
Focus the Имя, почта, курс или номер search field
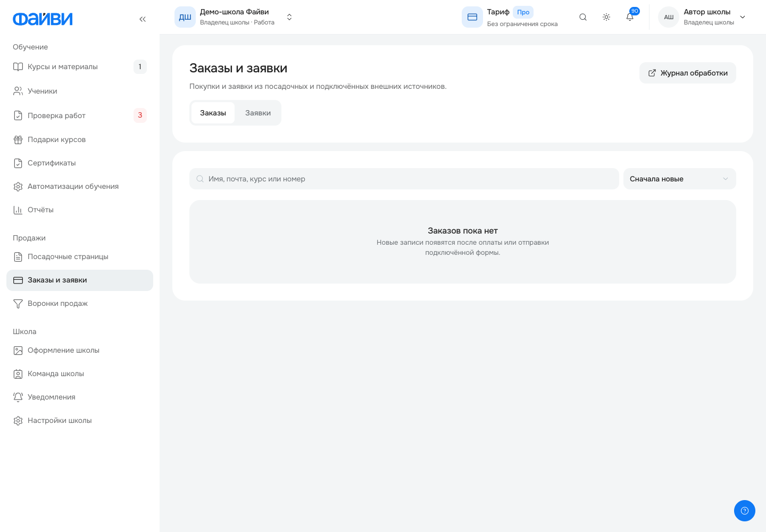[x=404, y=179]
